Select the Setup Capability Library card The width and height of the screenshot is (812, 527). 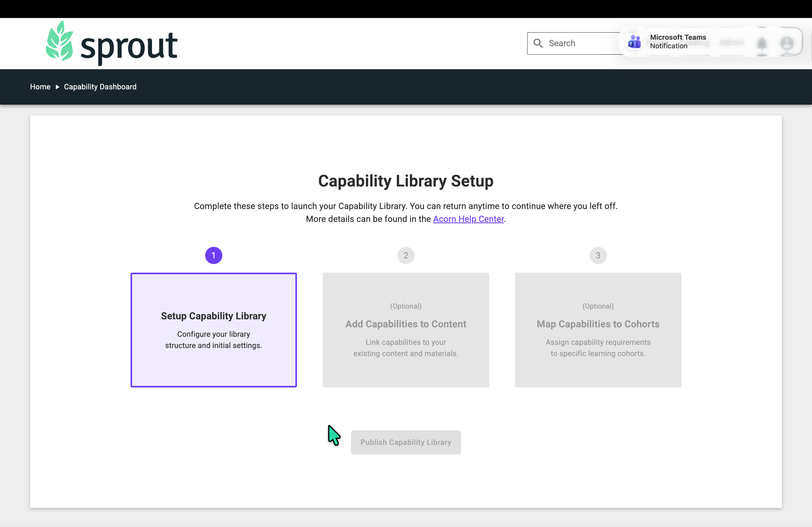[213, 330]
